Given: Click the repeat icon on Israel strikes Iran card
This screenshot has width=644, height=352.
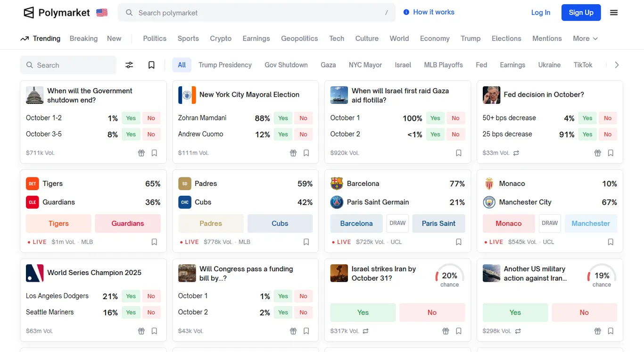Looking at the screenshot, I should tap(366, 331).
